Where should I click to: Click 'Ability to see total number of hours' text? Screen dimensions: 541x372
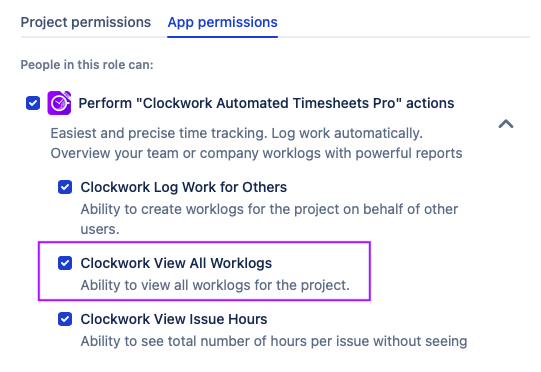pyautogui.click(x=274, y=341)
